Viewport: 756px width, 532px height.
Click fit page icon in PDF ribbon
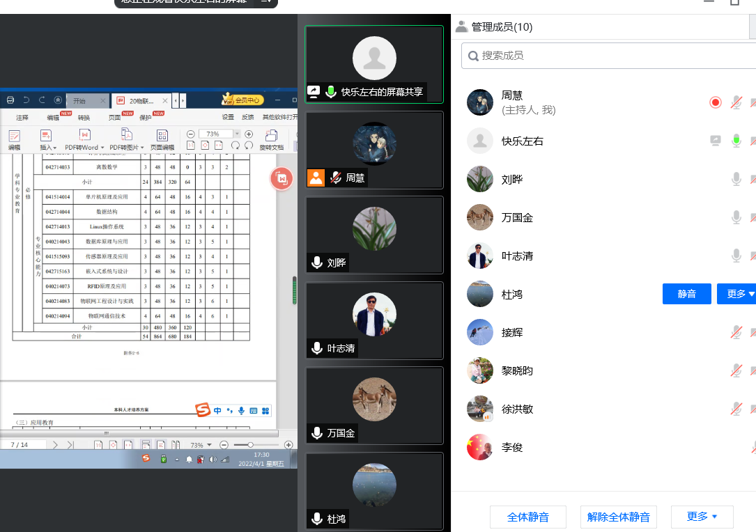point(205,145)
